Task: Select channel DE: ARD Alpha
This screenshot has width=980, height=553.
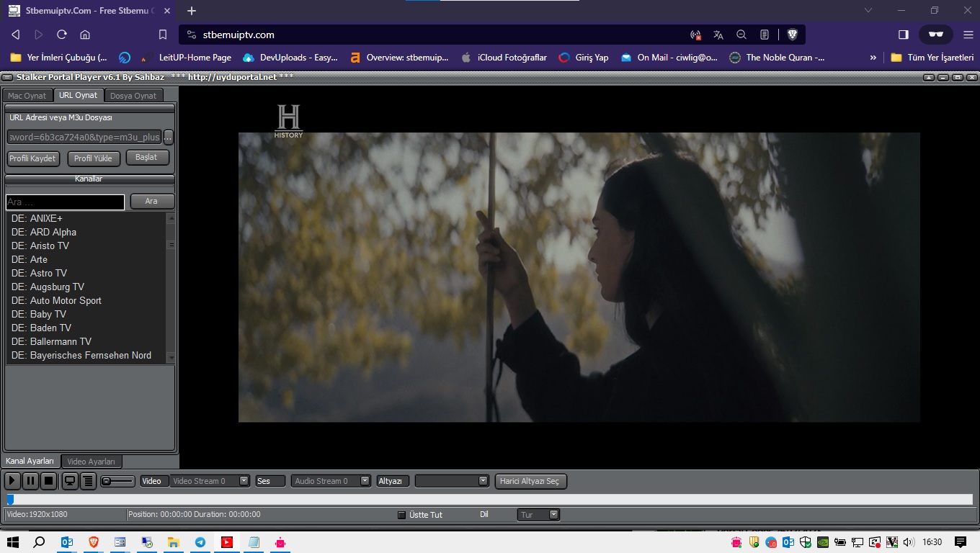Action: tap(86, 232)
